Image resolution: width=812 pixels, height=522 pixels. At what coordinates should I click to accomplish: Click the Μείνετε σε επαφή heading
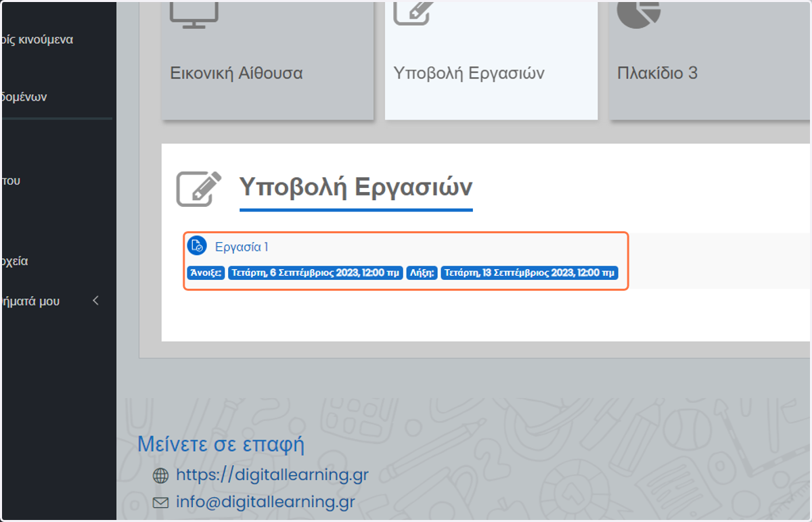(221, 445)
